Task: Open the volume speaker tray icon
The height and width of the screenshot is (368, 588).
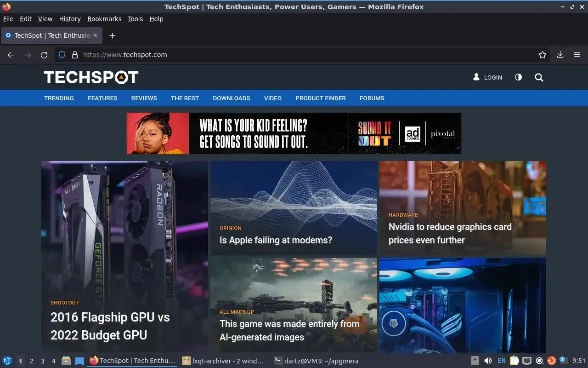Action: (x=488, y=361)
